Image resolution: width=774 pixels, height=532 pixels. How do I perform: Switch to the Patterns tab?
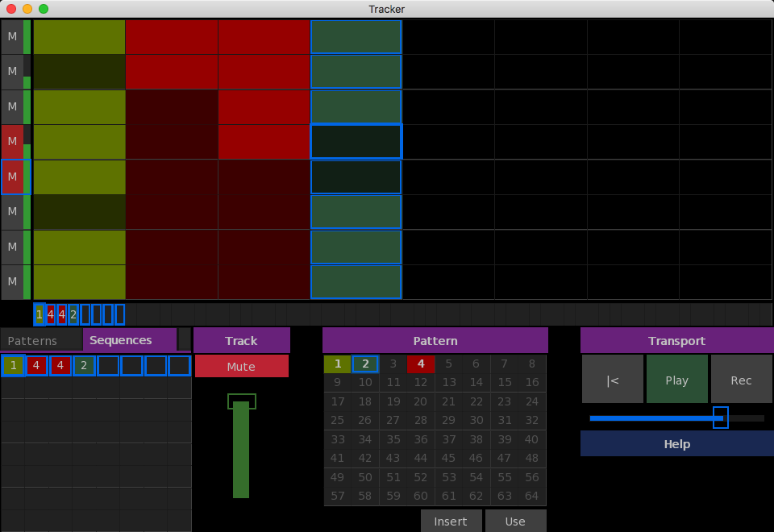pos(40,340)
